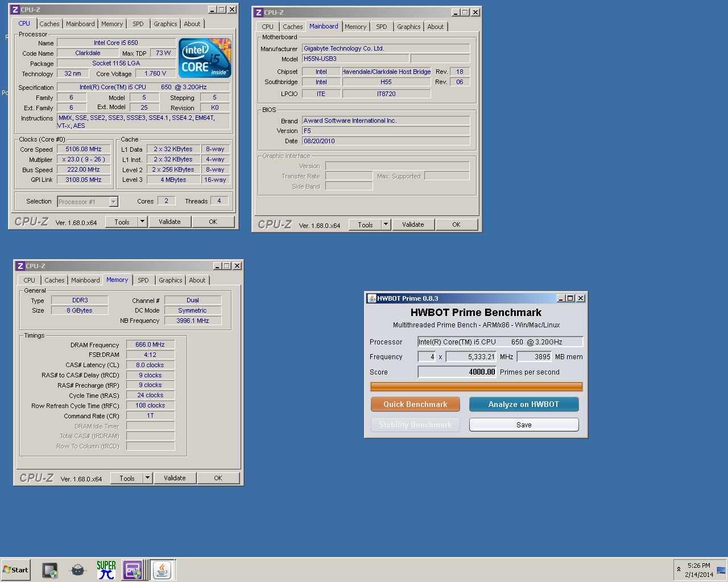Click the 3895 MB mem field
Image resolution: width=728 pixels, height=582 pixels.
[535, 356]
